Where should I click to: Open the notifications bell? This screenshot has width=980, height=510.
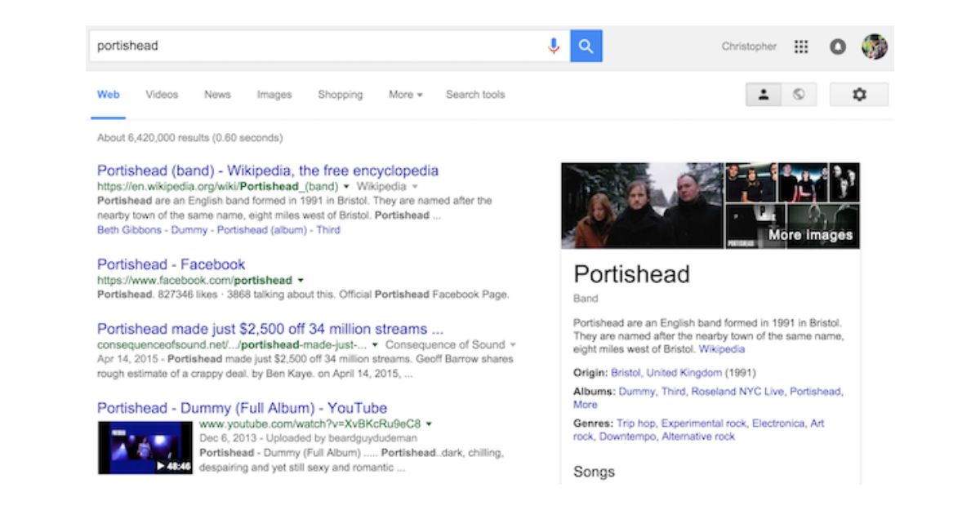coord(838,47)
